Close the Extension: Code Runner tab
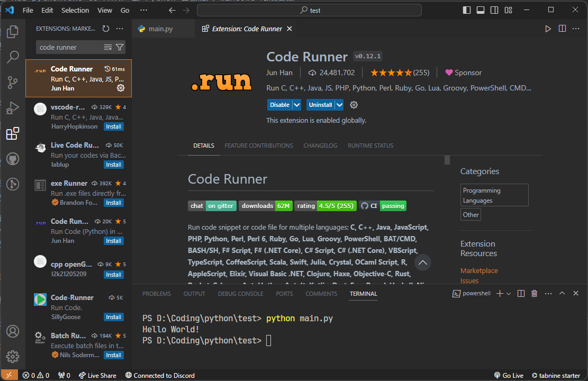Viewport: 588px width, 381px height. click(x=290, y=29)
